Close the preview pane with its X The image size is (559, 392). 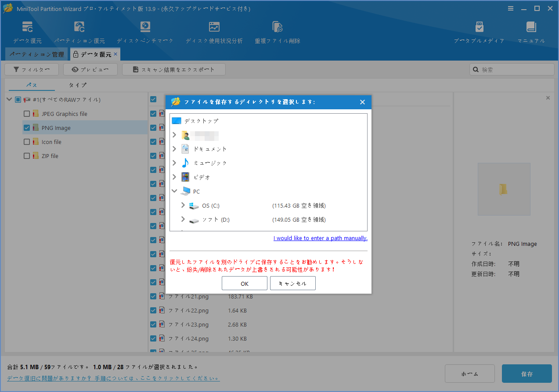coord(548,98)
